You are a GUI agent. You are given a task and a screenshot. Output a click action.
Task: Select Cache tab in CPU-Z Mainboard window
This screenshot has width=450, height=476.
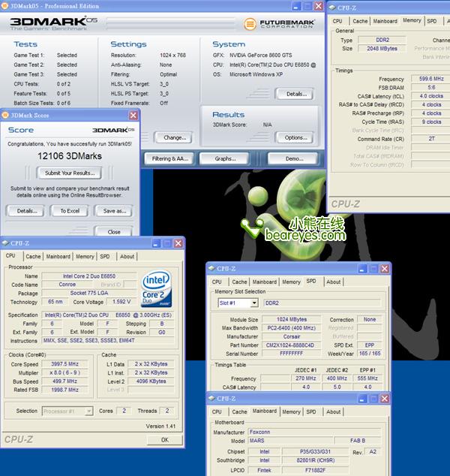click(239, 412)
